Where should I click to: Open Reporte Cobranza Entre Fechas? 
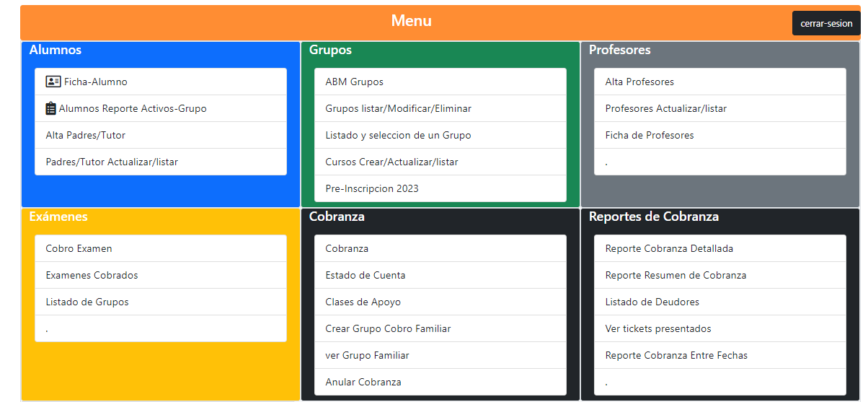(x=676, y=355)
